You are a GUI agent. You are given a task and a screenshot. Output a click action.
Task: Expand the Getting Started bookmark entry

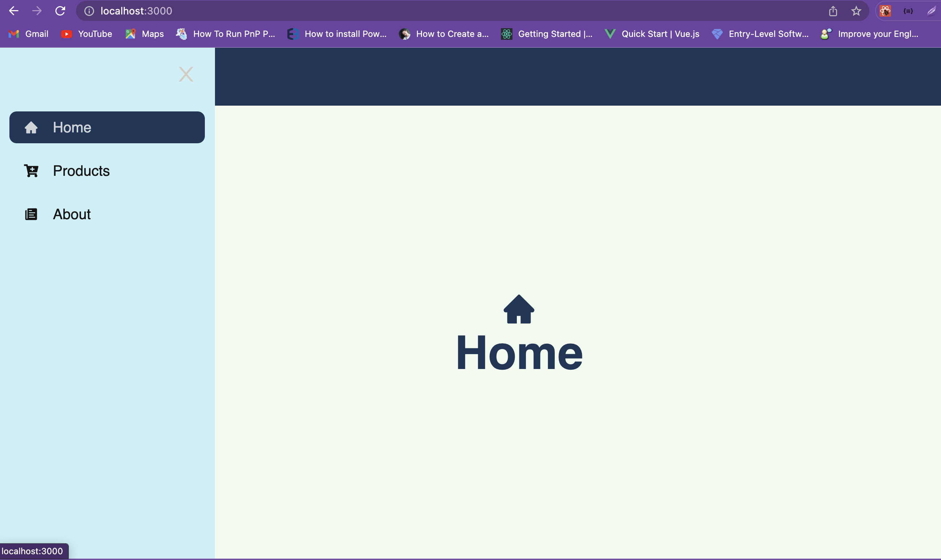click(546, 33)
